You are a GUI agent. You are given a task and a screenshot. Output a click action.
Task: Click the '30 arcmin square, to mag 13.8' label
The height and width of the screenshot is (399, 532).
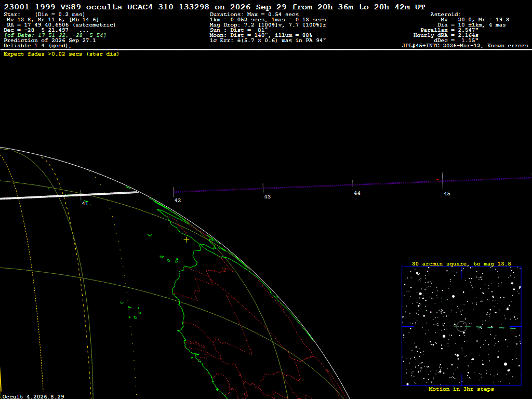click(x=461, y=263)
